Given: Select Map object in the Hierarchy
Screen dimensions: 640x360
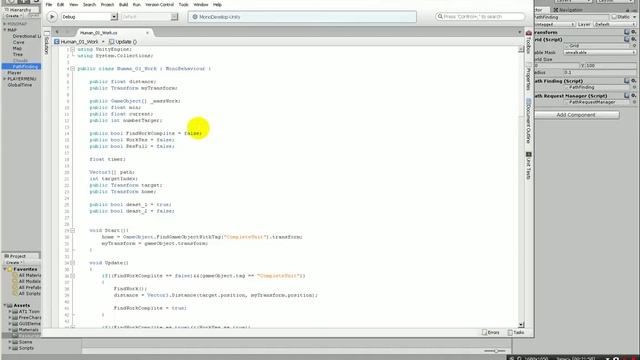Looking at the screenshot, I should pos(17,48).
